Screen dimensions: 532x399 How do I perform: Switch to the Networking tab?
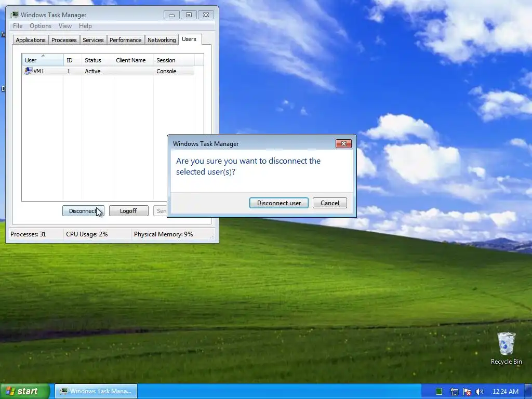point(162,40)
